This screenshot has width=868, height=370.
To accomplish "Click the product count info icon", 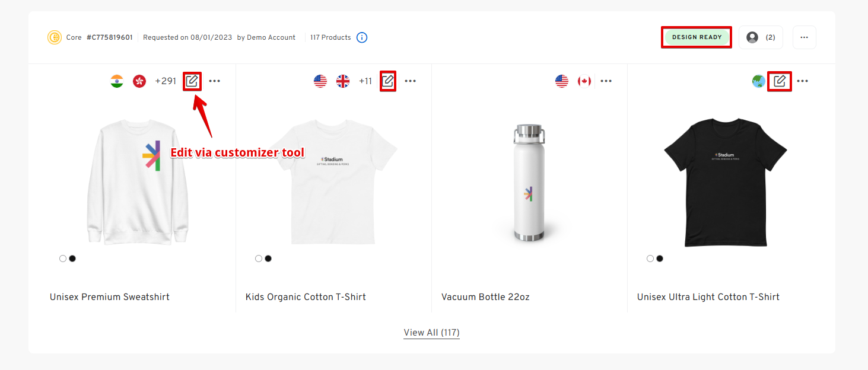I will (362, 37).
